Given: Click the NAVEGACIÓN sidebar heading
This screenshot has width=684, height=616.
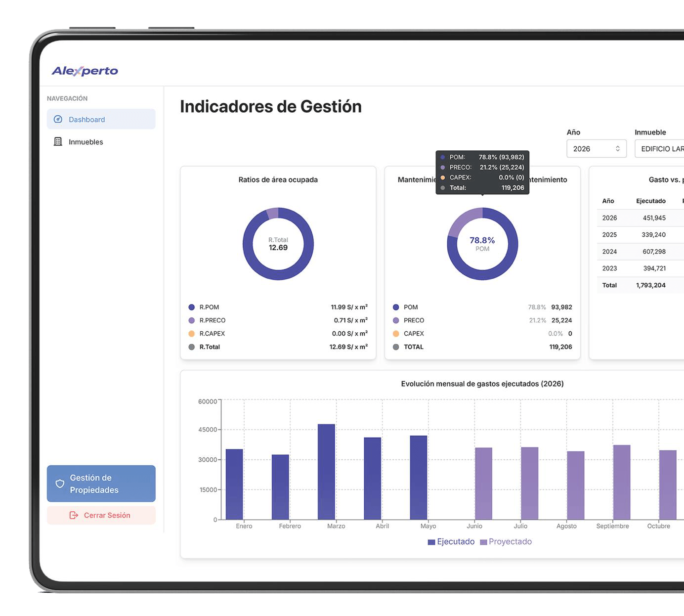Looking at the screenshot, I should tap(67, 98).
